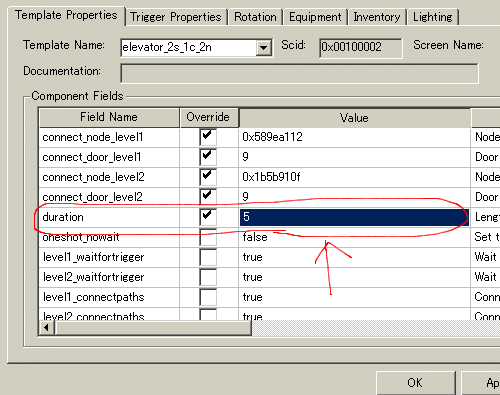Open the Lighting tab
Viewport: 500px width, 395px height.
(432, 17)
